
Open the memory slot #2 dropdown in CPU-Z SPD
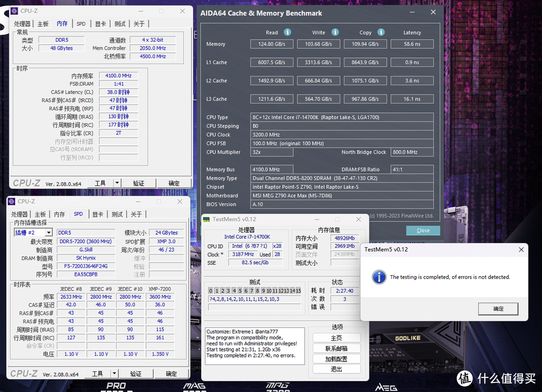[49, 233]
